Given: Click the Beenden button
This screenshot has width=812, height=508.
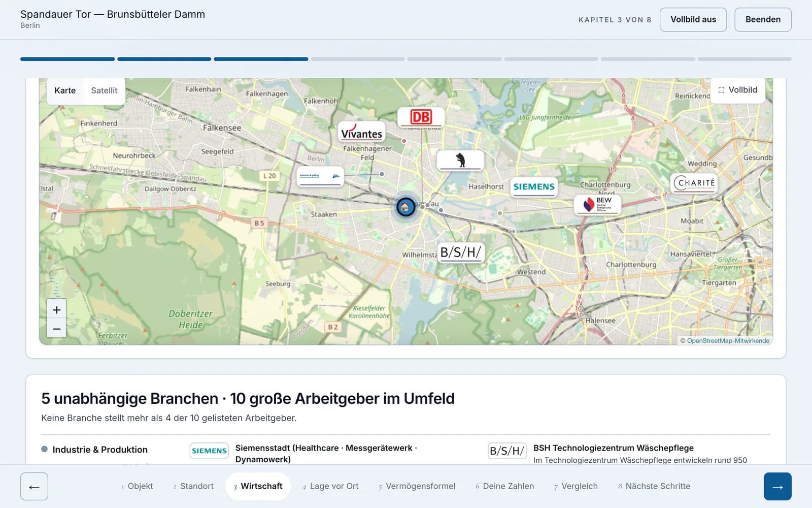Looking at the screenshot, I should coord(763,19).
